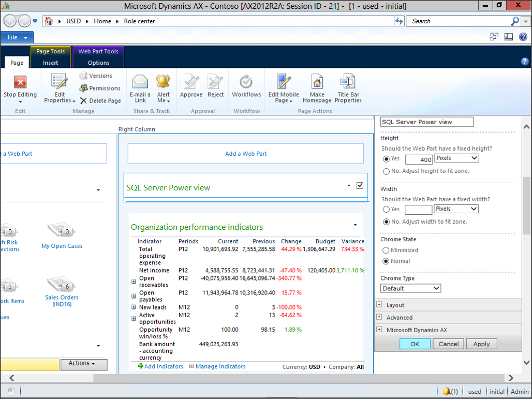Click the horizontal scrollbar at the bottom

coord(259,378)
